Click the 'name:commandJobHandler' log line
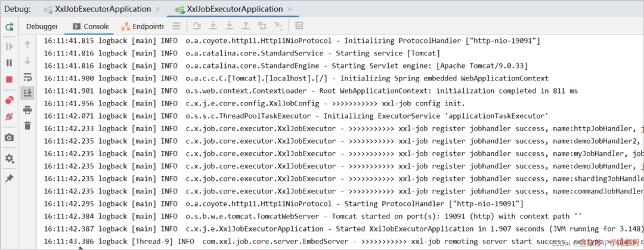Screen dimensions: 644x250 (x=343, y=191)
